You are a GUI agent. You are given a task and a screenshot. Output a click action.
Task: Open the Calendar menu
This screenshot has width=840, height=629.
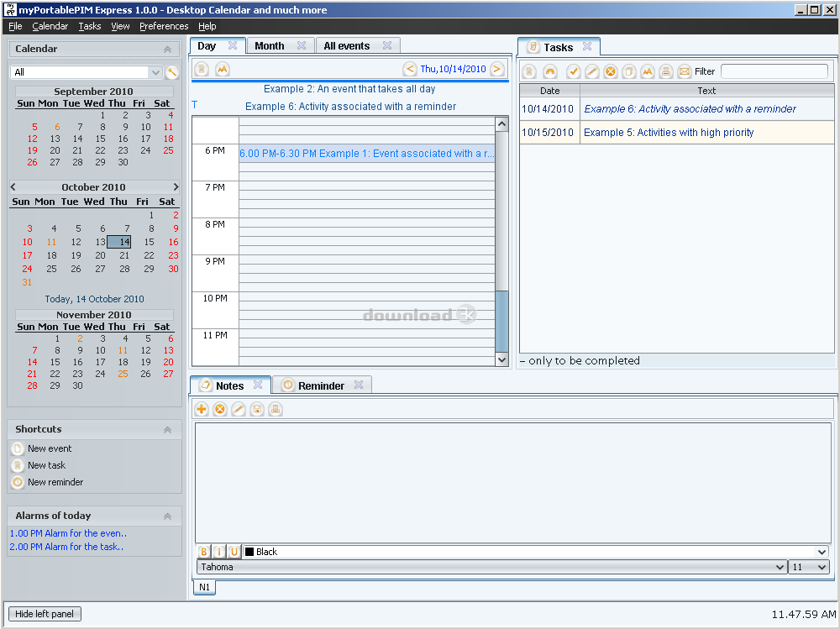coord(50,26)
